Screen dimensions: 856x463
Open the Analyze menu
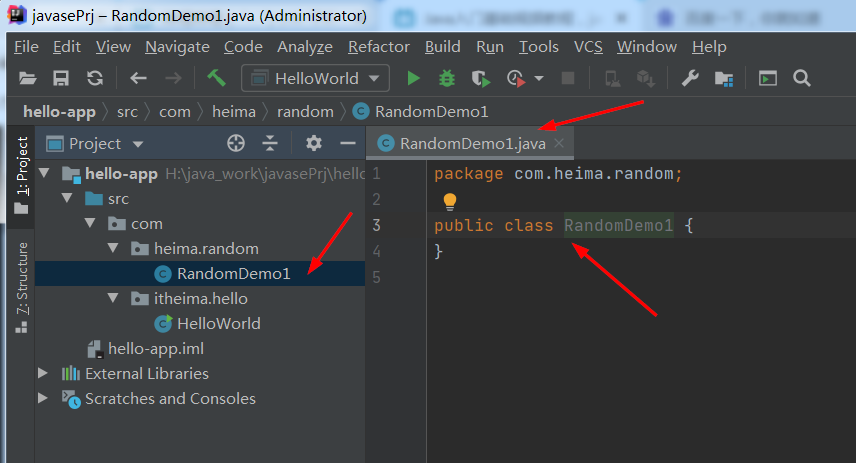[x=305, y=47]
